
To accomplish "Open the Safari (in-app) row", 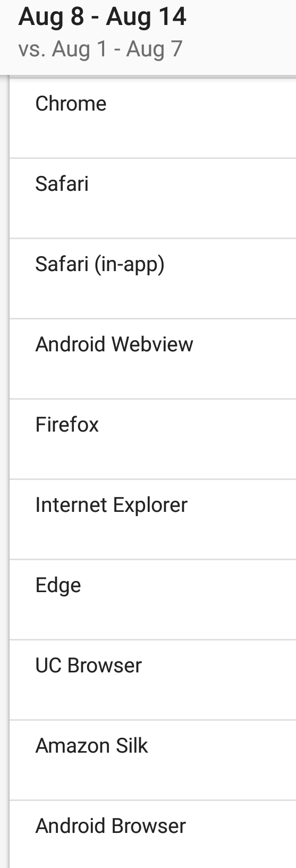I will 153,279.
